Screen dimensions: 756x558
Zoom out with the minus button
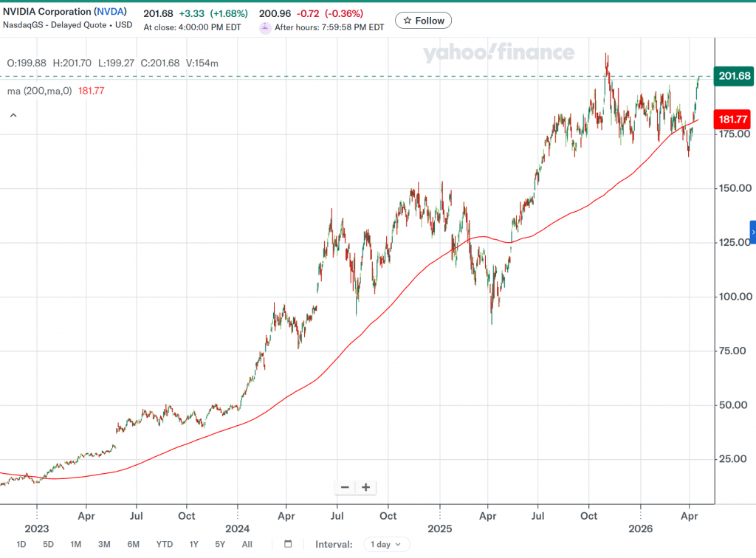345,487
